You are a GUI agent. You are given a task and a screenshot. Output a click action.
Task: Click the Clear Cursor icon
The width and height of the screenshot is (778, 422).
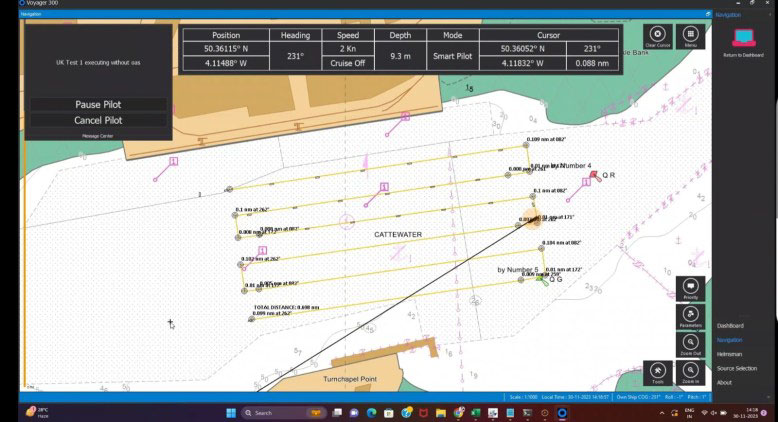tap(657, 36)
